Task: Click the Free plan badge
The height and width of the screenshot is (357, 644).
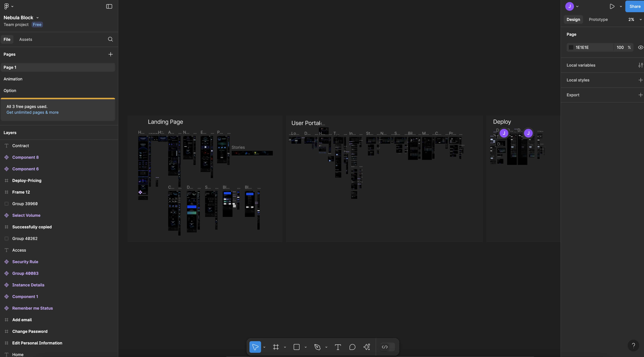Action: 37,25
